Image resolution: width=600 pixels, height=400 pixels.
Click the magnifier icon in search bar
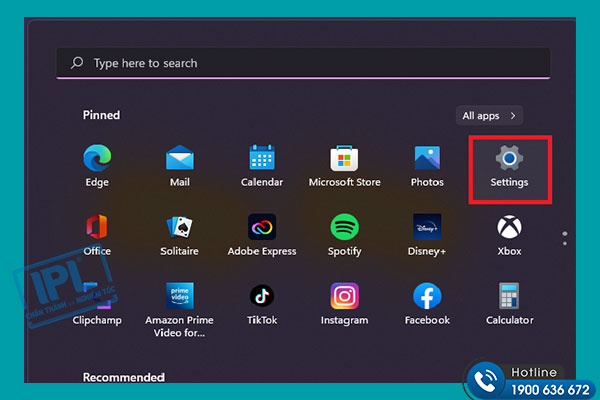pyautogui.click(x=77, y=62)
